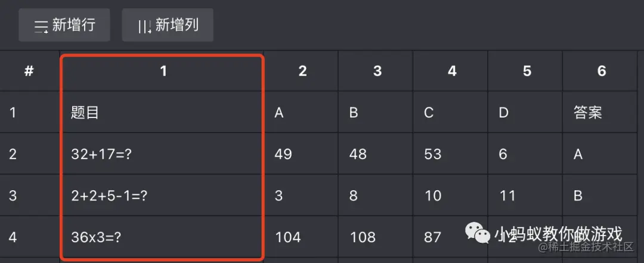
Task: Click the add-column icon beside 新增列
Action: [x=144, y=26]
